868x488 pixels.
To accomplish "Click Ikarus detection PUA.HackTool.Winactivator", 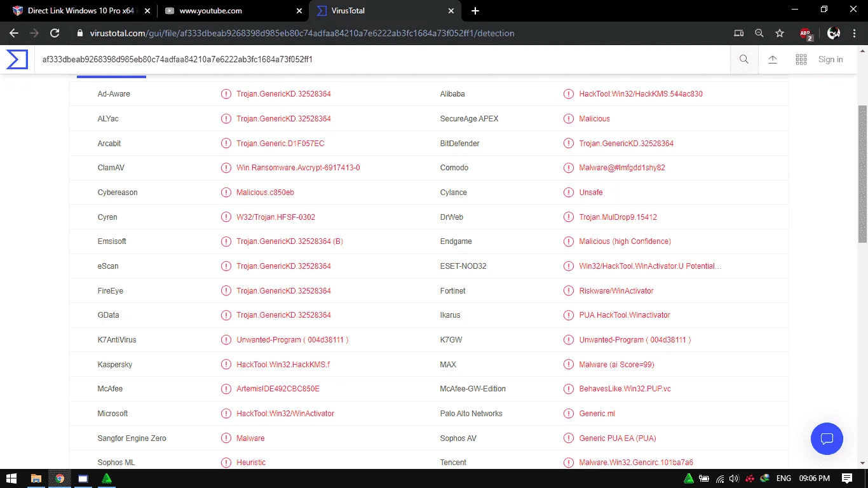I will pyautogui.click(x=625, y=315).
